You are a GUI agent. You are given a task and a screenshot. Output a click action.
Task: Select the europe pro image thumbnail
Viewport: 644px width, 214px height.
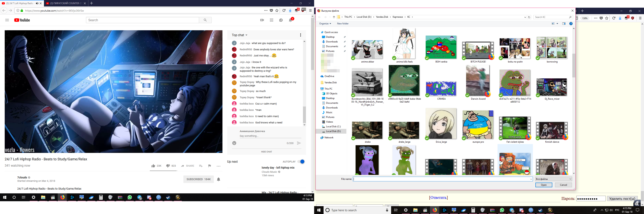tap(478, 125)
